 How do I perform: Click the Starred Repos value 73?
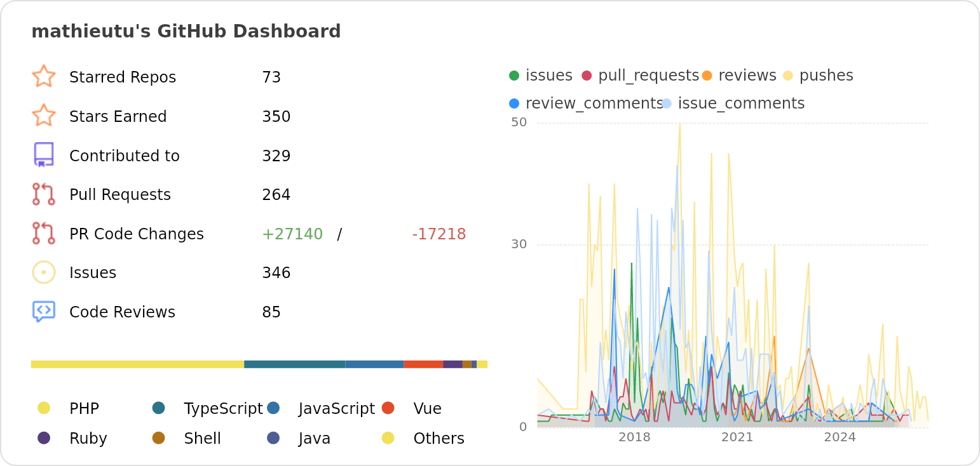(271, 77)
